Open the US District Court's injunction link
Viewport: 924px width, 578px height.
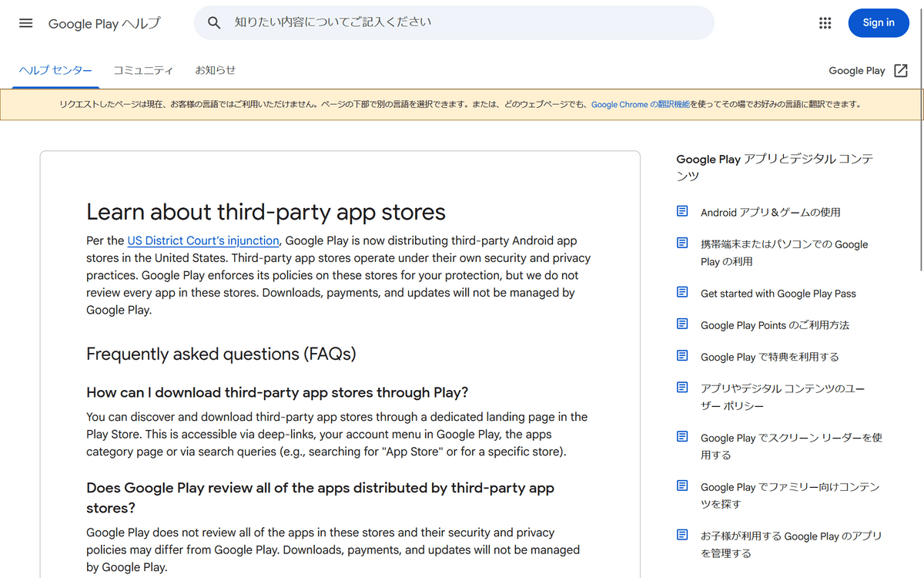(203, 240)
